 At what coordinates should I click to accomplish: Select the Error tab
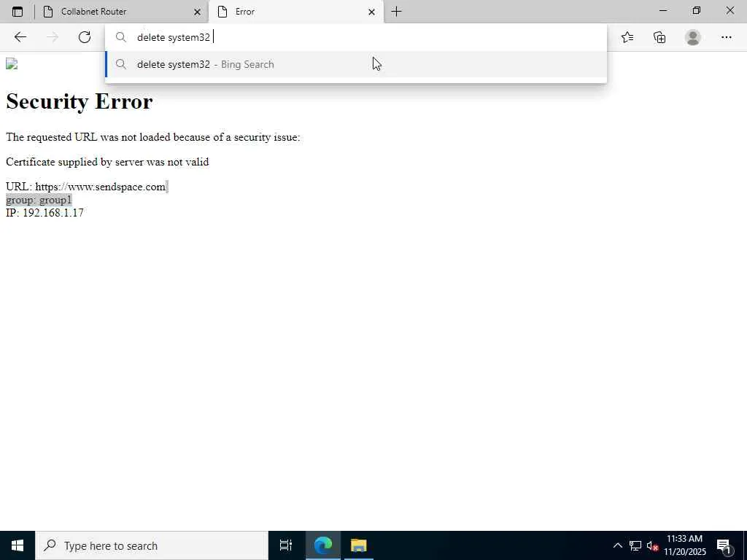pyautogui.click(x=296, y=12)
